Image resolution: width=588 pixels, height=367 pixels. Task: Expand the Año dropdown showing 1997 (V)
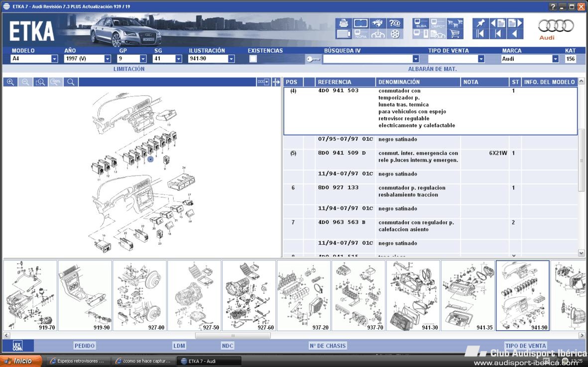(x=108, y=59)
